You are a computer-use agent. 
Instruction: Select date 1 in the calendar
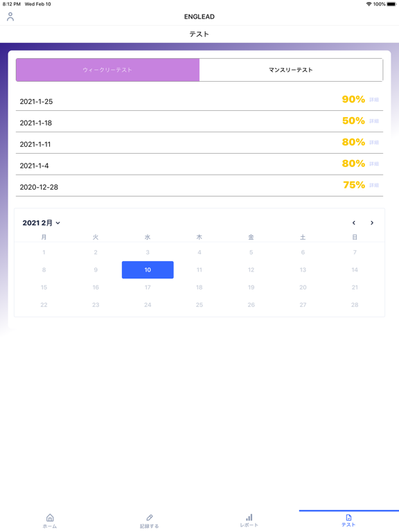(44, 252)
